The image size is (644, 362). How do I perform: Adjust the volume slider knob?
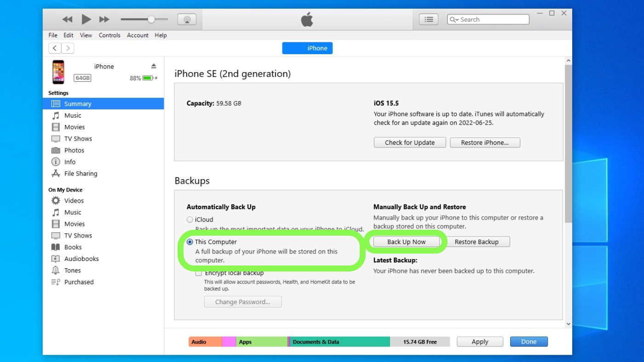click(x=151, y=19)
